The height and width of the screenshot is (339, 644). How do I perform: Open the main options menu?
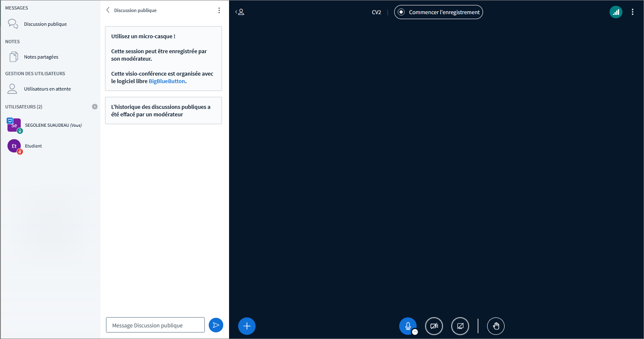[632, 12]
